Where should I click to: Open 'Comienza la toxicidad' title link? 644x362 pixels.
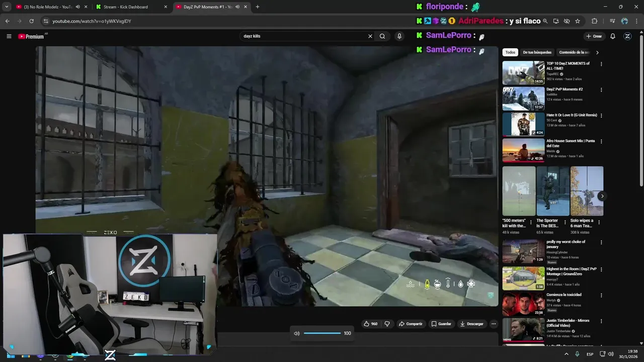pyautogui.click(x=563, y=295)
